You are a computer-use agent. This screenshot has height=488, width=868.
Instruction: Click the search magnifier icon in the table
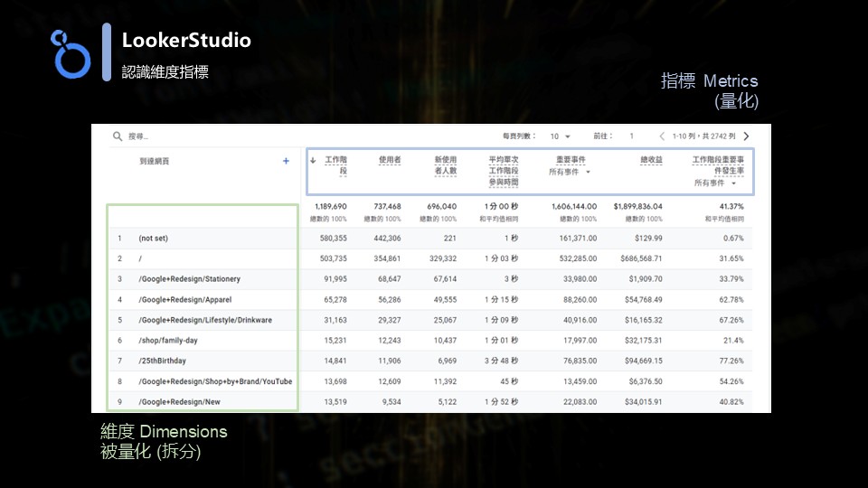[118, 136]
